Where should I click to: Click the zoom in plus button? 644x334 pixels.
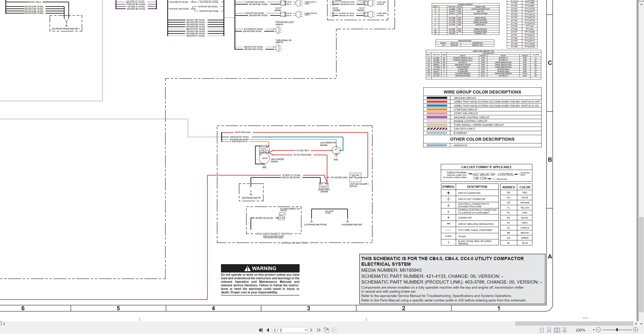(636, 330)
